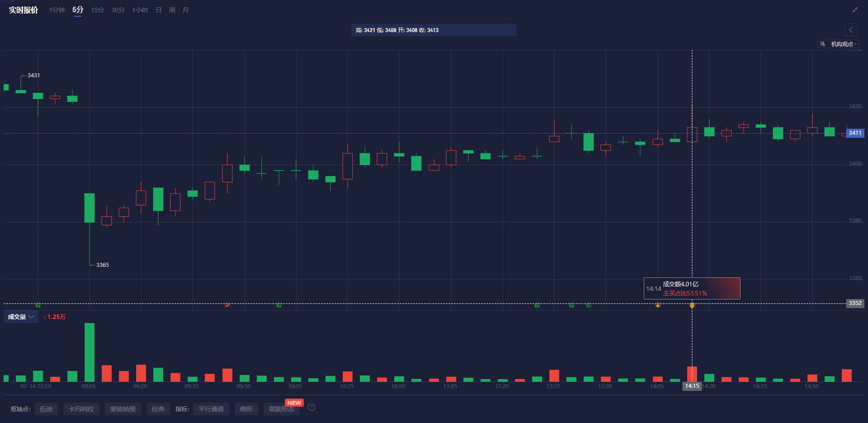Open the 机构观点 institutional views link
868x423 pixels.
tap(843, 44)
